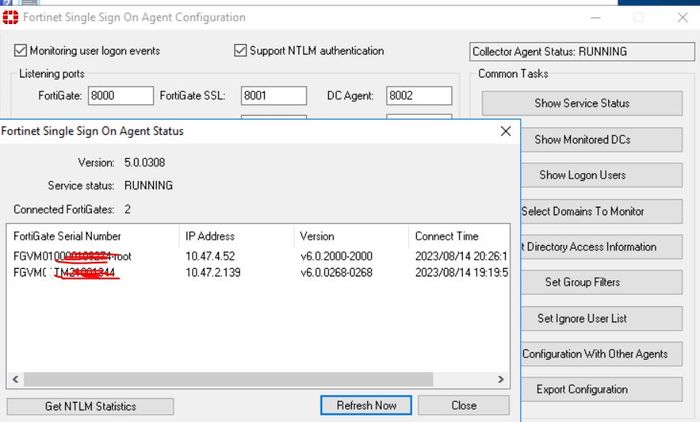
Task: Click the version value 5.0.0308
Action: [x=145, y=163]
